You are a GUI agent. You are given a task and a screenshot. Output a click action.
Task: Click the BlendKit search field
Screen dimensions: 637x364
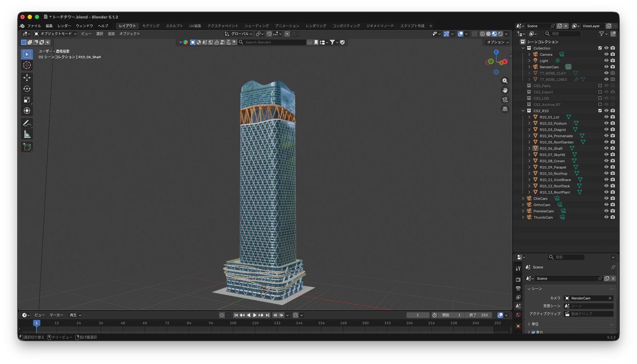point(272,42)
